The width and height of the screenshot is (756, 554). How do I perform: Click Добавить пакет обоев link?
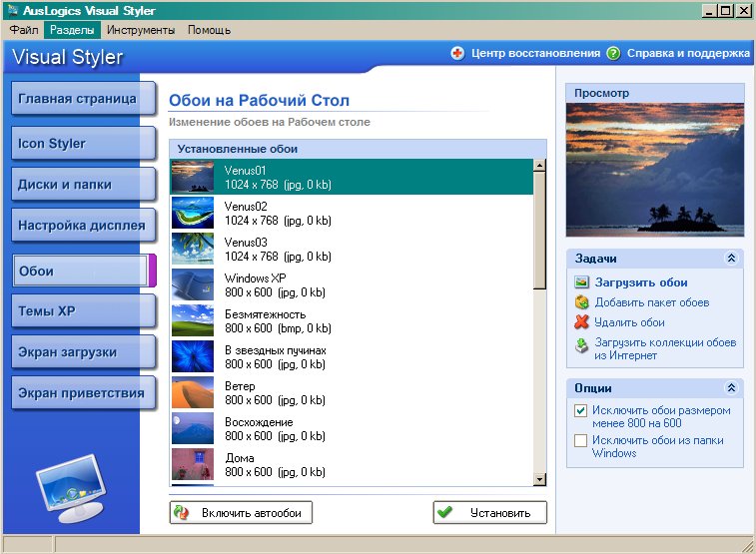[652, 302]
